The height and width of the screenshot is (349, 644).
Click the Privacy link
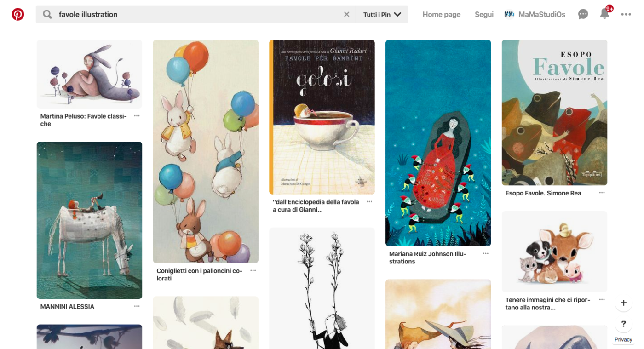pos(623,339)
